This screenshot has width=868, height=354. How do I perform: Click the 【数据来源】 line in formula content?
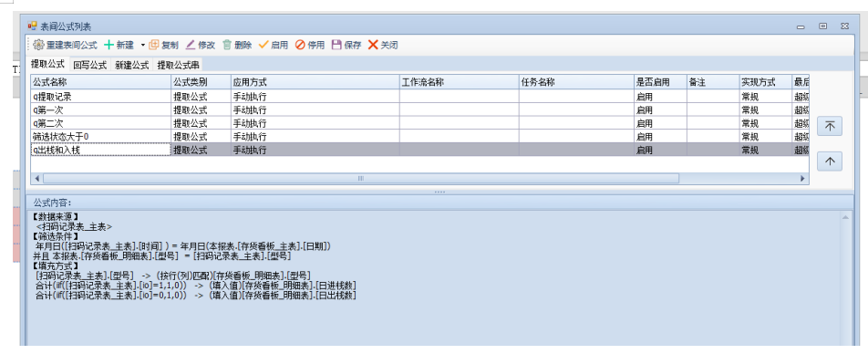[56, 217]
